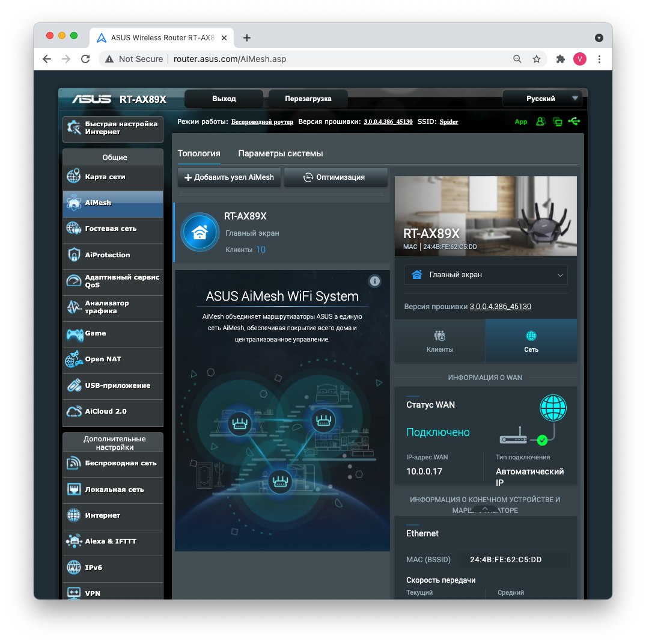Click Добавить узел AiMesh button
Image resolution: width=646 pixels, height=644 pixels.
click(229, 177)
